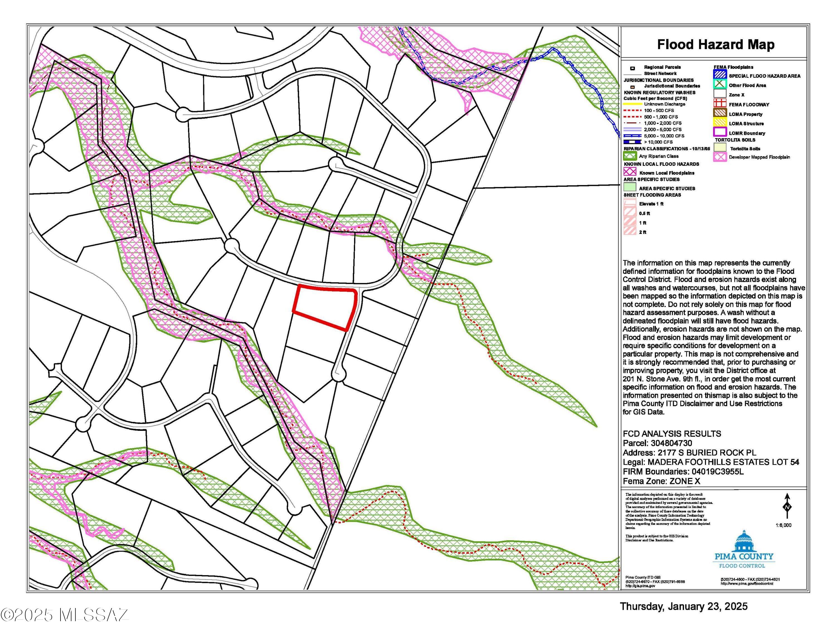The image size is (836, 644).
Task: Click the Parcel: 304804730 line
Action: coord(657,443)
